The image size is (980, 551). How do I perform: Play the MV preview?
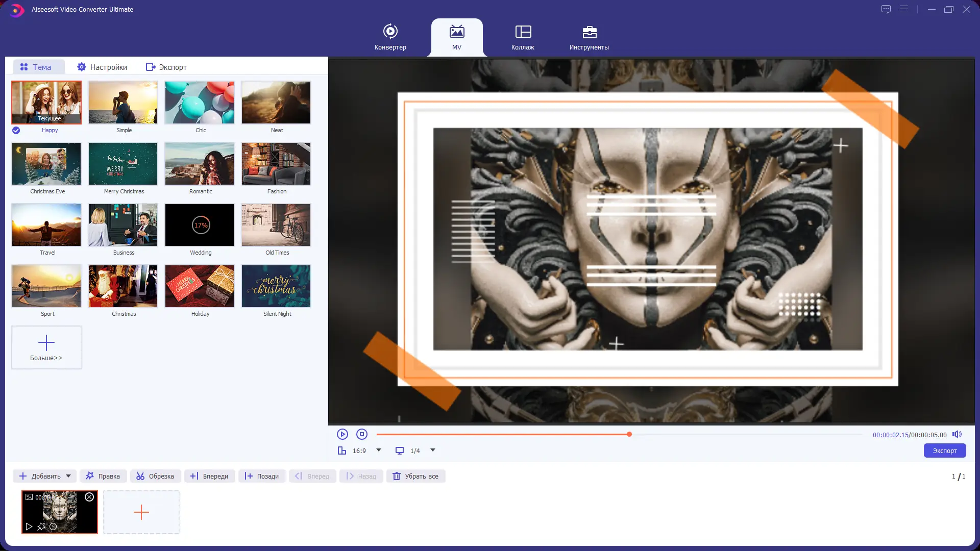click(342, 434)
